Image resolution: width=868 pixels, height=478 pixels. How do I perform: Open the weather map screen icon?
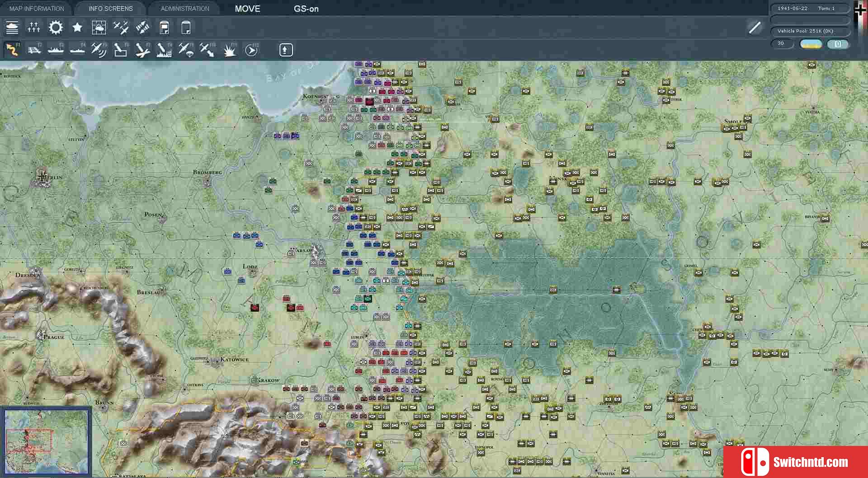(99, 28)
